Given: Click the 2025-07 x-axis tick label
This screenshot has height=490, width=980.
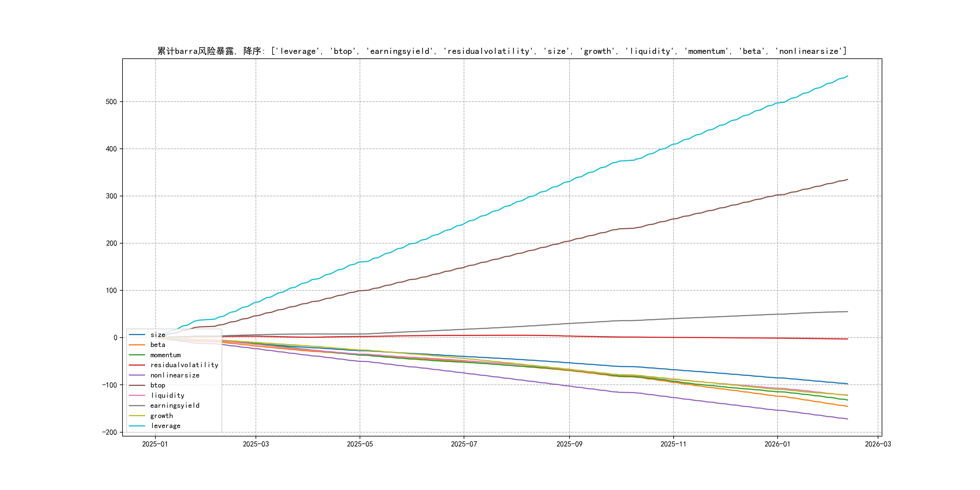Looking at the screenshot, I should (464, 444).
